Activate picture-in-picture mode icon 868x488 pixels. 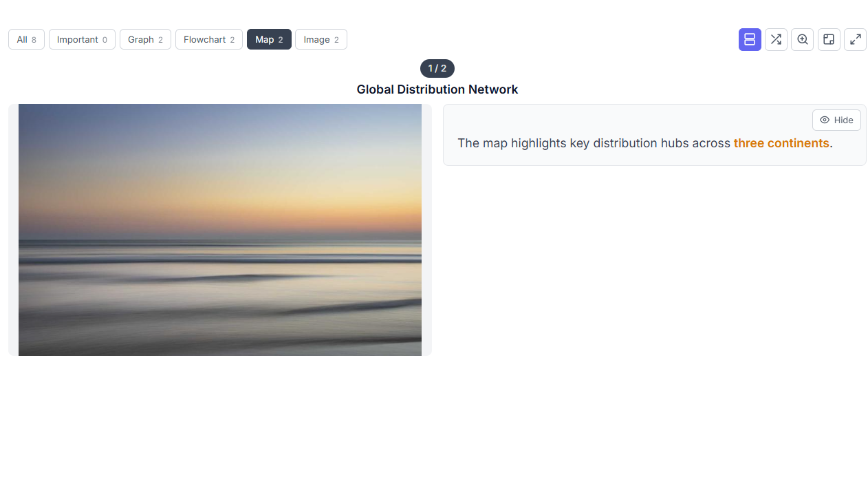coord(829,39)
